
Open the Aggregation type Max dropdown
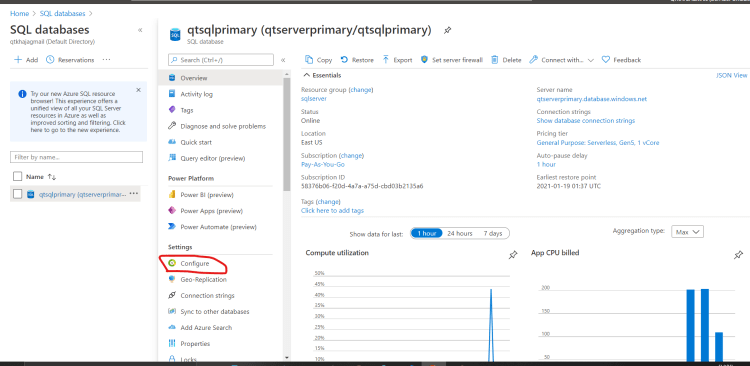[687, 232]
